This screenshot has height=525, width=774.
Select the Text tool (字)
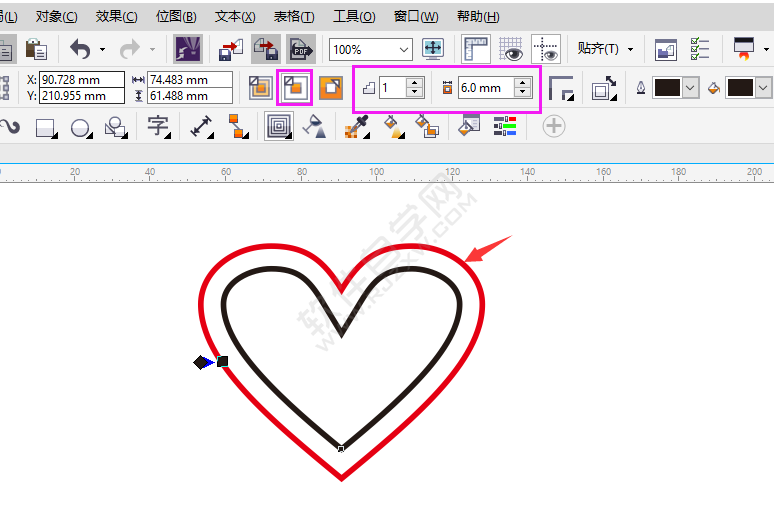coord(158,126)
